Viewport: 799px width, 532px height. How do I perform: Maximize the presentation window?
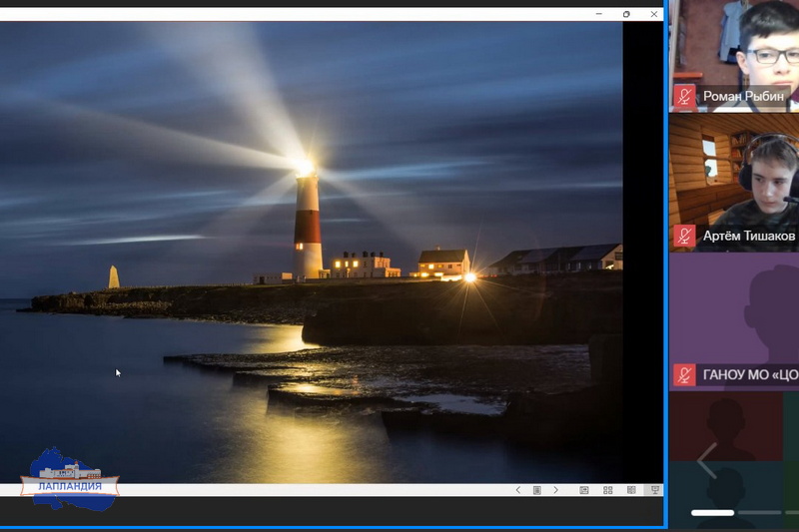point(626,14)
